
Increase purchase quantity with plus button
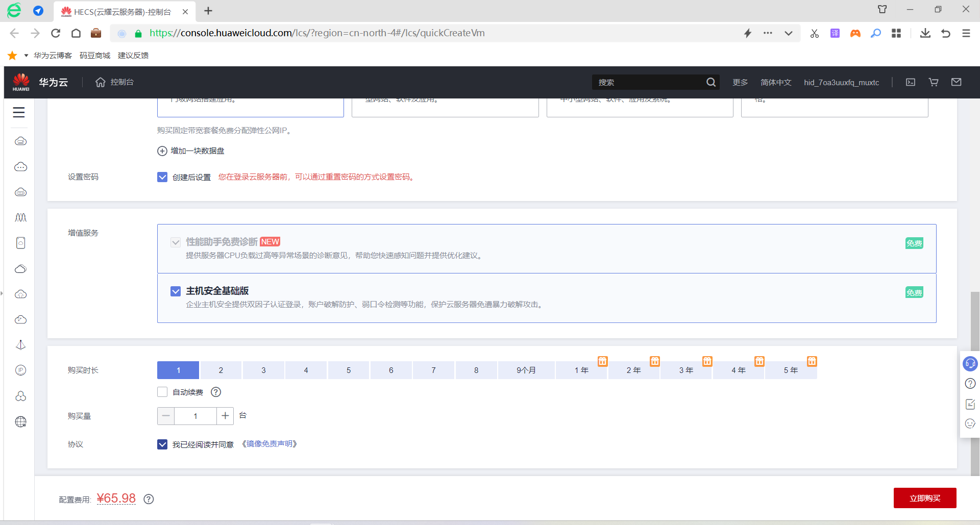point(225,416)
